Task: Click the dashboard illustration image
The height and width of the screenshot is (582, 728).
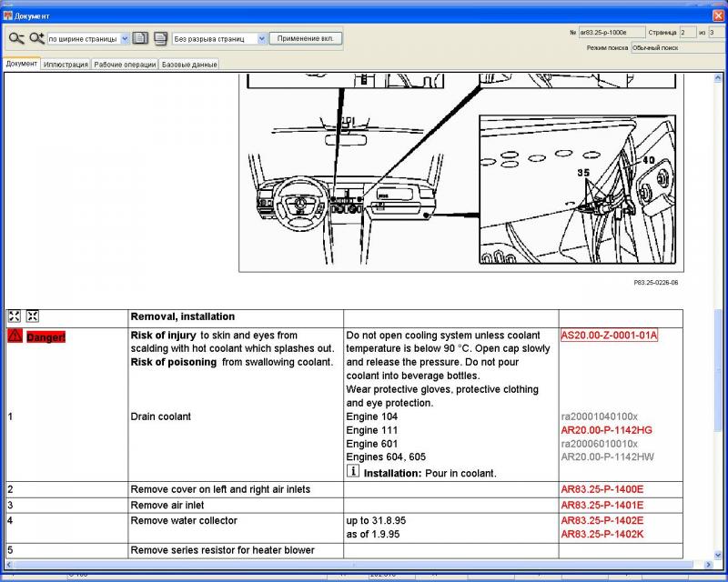Action: click(x=461, y=172)
